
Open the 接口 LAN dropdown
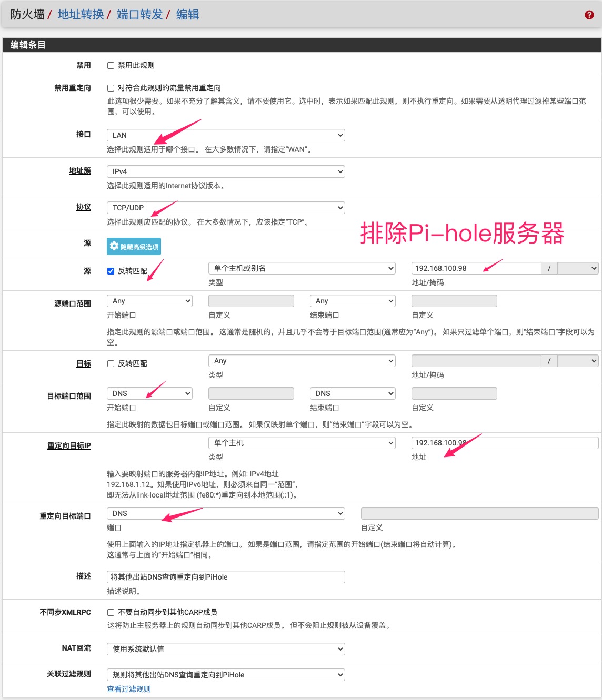226,135
